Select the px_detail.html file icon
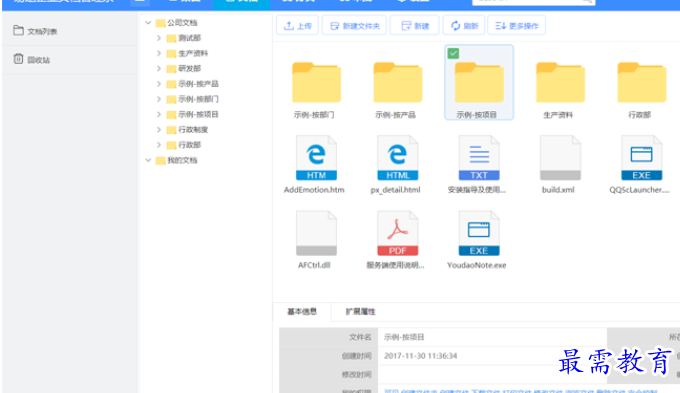The image size is (680, 393). (x=398, y=157)
